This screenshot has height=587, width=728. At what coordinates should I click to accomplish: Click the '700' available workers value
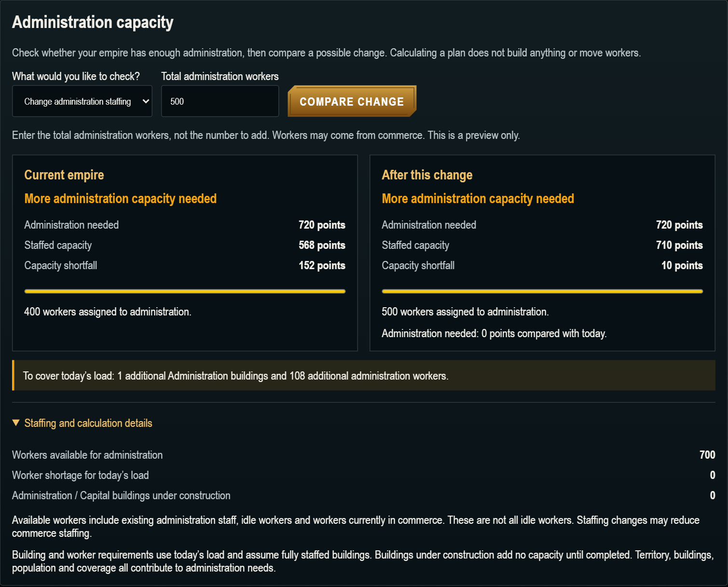coord(707,455)
